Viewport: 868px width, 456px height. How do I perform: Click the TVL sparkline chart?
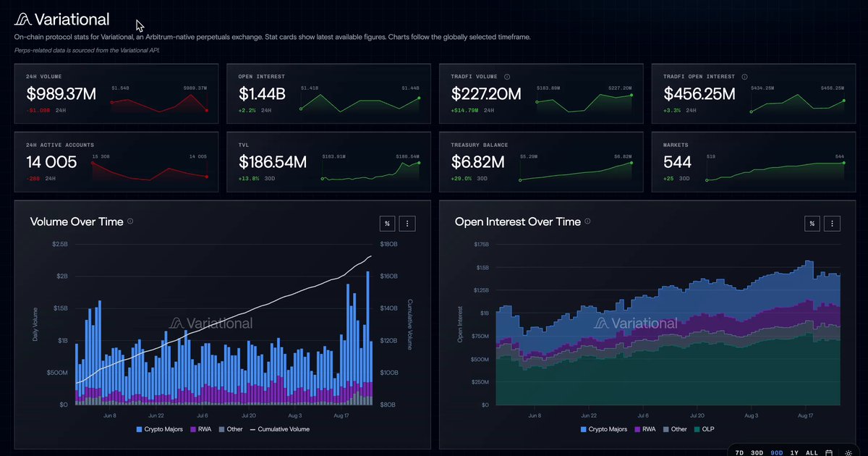pos(371,170)
